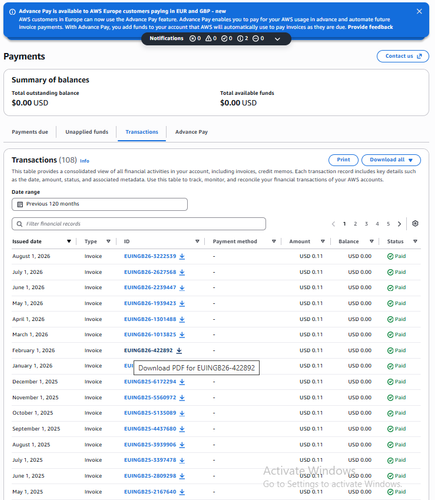Download PDF for invoice EUINGB25-5135089

tap(182, 413)
